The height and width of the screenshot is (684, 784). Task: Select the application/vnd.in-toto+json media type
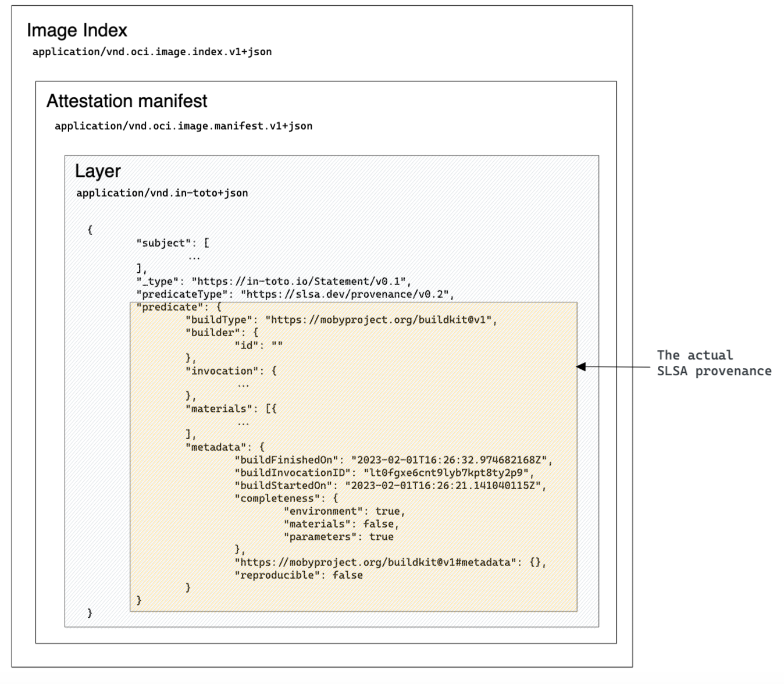162,193
